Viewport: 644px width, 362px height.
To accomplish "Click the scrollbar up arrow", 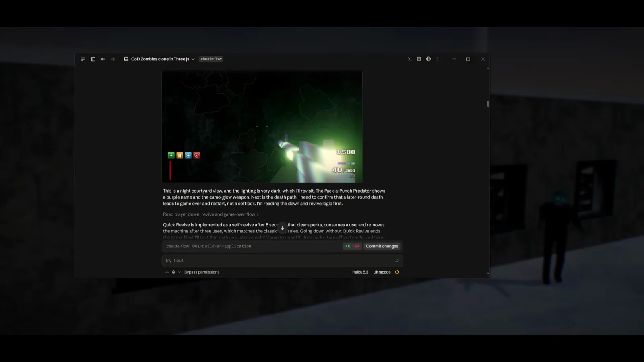I will click(488, 68).
